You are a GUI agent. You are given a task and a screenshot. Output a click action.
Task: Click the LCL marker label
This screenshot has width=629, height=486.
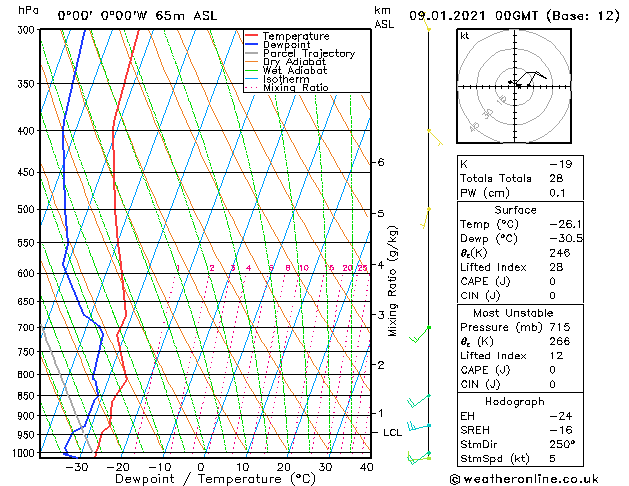coord(392,433)
